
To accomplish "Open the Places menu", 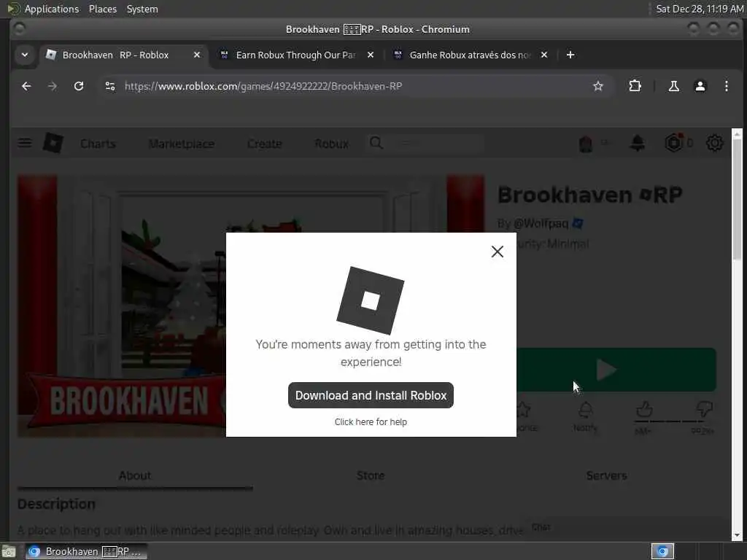I will pos(102,9).
